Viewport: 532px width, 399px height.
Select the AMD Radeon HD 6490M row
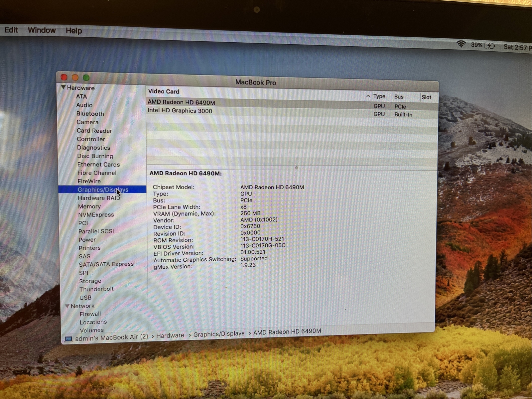(x=292, y=104)
